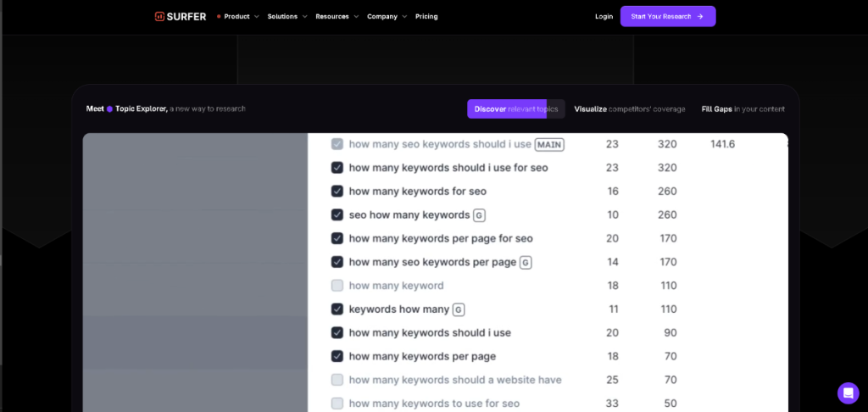
Task: Expand the Product menu chevron
Action: pos(256,17)
